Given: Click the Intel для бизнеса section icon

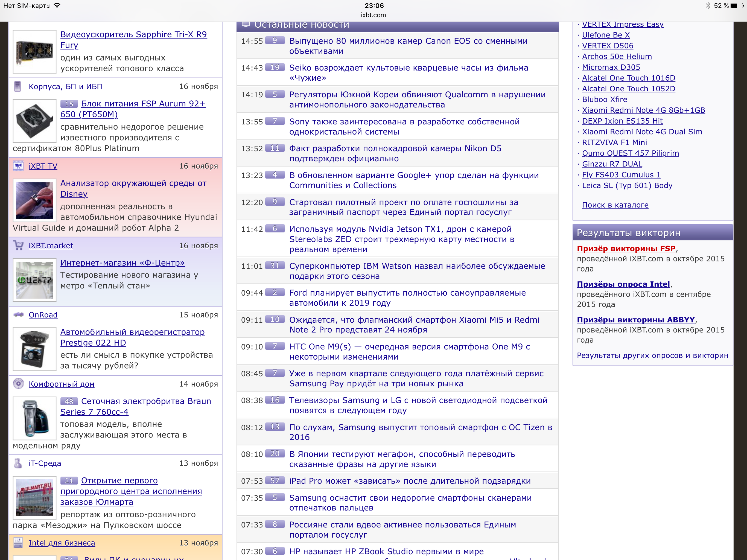Looking at the screenshot, I should click(x=18, y=542).
